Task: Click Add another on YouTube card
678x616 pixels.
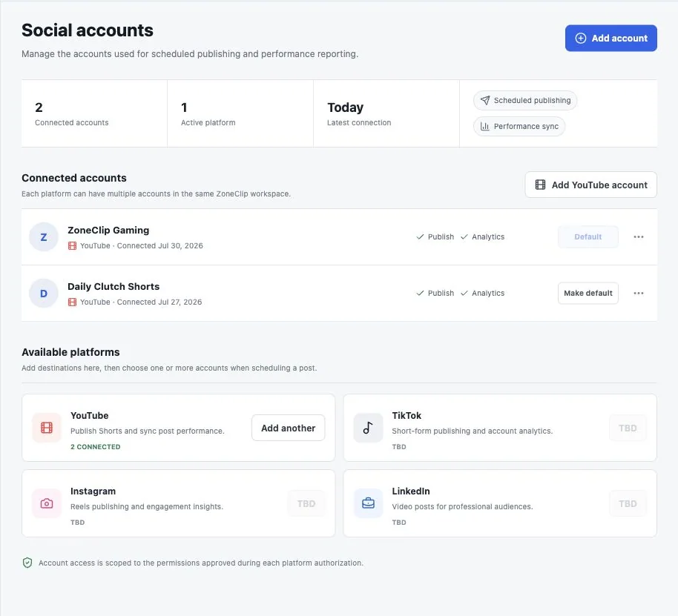Action: click(x=288, y=428)
